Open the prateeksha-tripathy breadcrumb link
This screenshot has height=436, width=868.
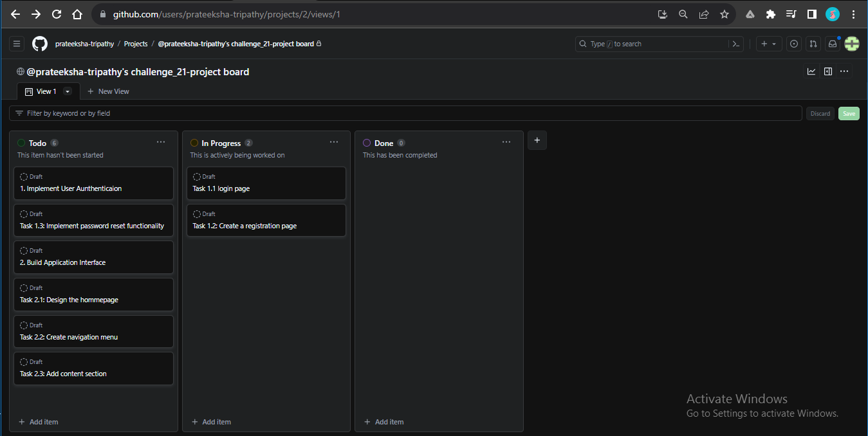point(84,44)
